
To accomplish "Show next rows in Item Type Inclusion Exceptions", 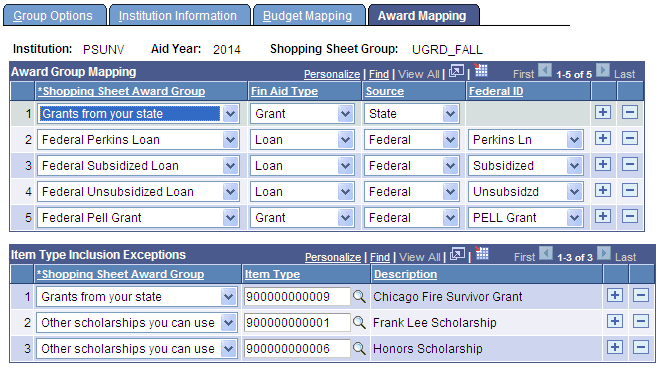I will [x=604, y=253].
